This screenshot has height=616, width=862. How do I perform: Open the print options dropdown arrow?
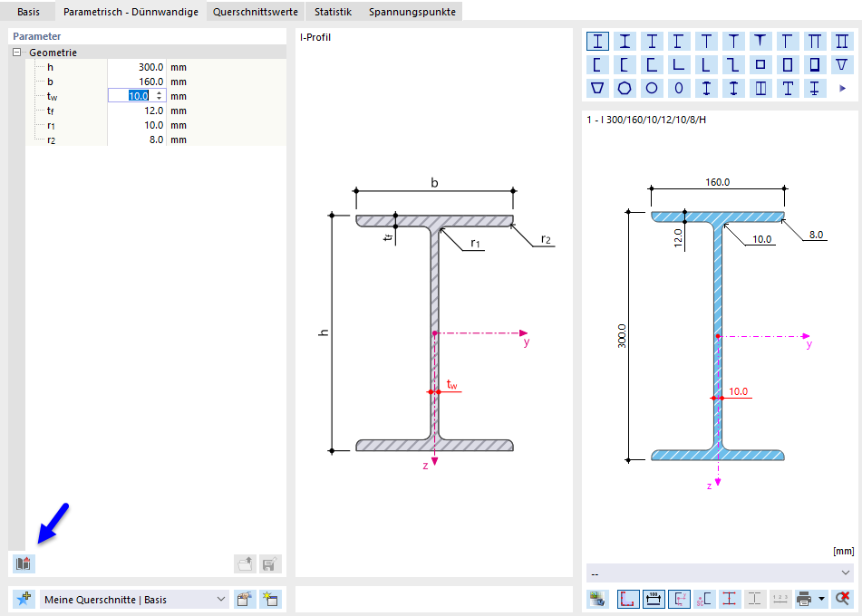point(821,599)
